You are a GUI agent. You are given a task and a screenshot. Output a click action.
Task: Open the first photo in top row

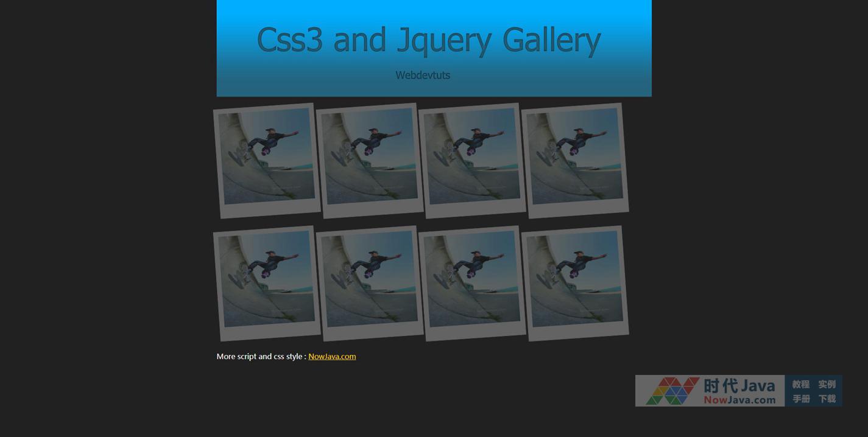[x=267, y=160]
